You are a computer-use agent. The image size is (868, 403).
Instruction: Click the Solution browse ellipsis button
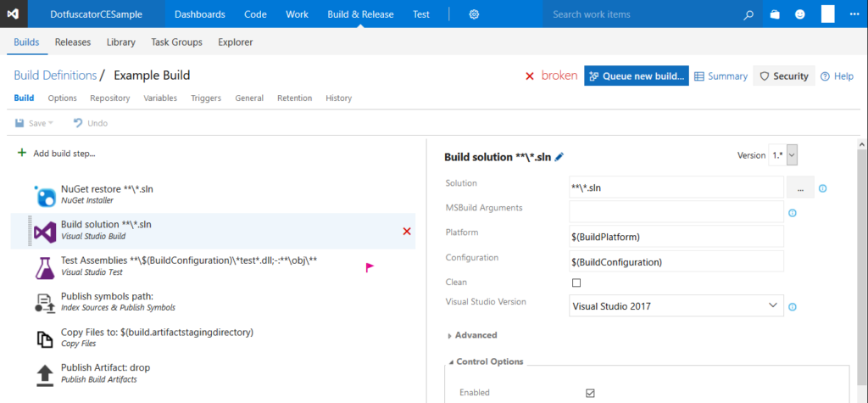click(800, 188)
